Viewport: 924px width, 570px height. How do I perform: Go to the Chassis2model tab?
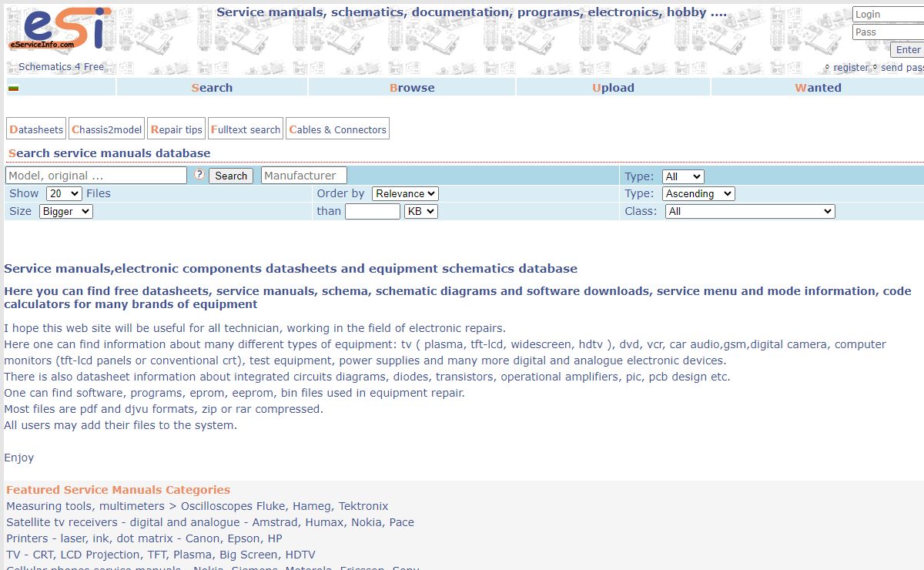107,129
